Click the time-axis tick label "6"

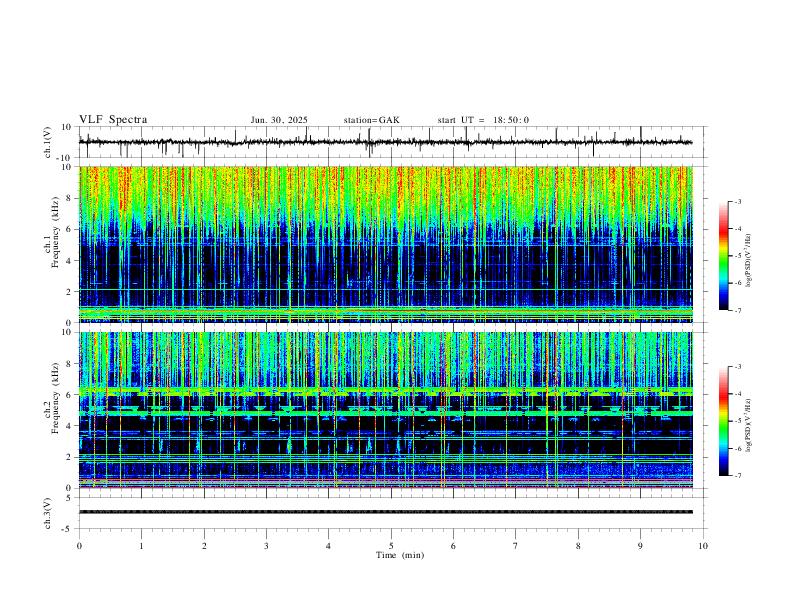coord(453,546)
